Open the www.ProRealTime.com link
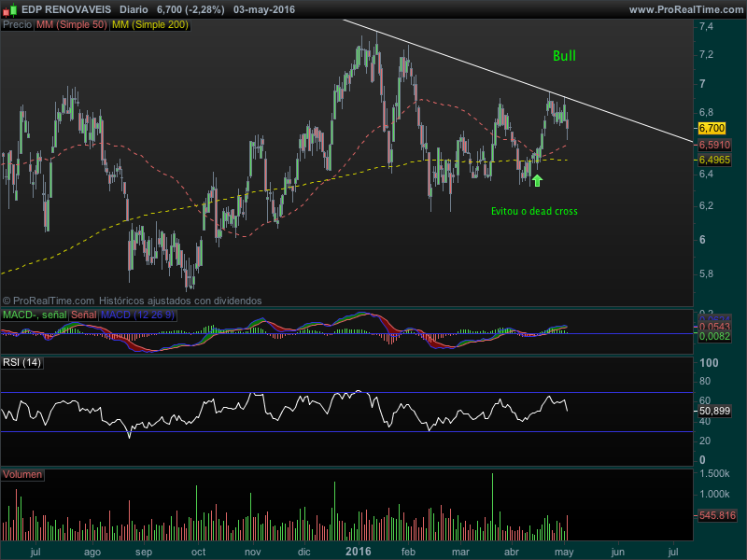Image resolution: width=747 pixels, height=560 pixels. (x=686, y=9)
